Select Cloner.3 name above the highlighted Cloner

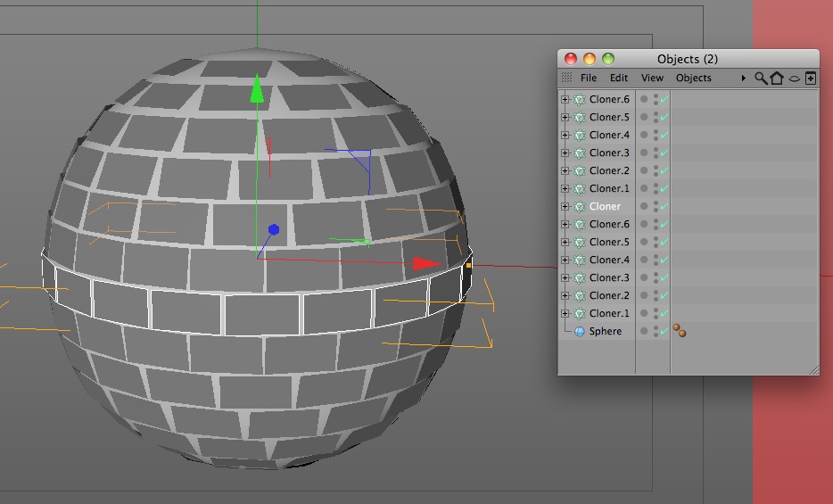click(609, 153)
